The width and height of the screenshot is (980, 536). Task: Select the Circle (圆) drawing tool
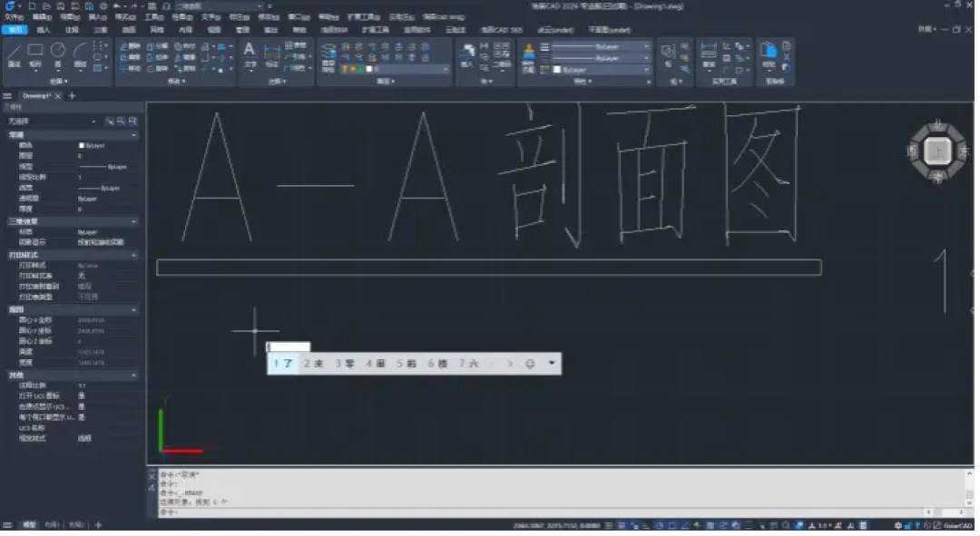(58, 55)
